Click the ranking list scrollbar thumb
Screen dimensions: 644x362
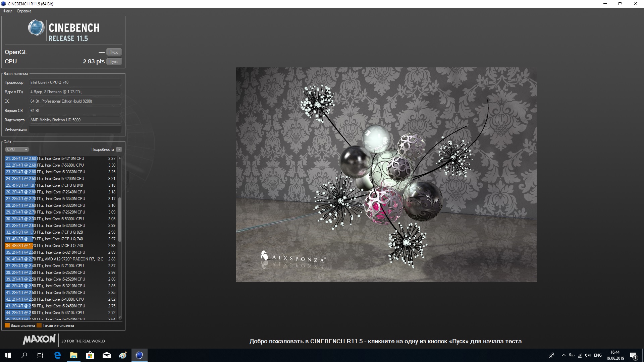120,220
